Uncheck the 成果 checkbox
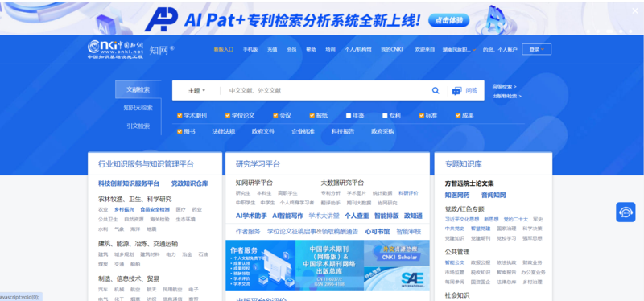Viewport: 644px width, 301px height. pos(458,116)
